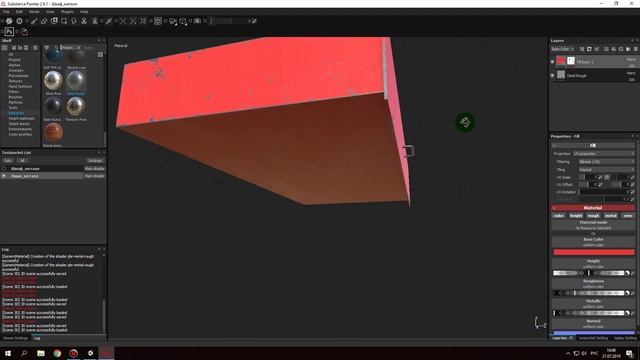Toggle the height channel in Material
Image resolution: width=640 pixels, height=360 pixels.
point(576,216)
